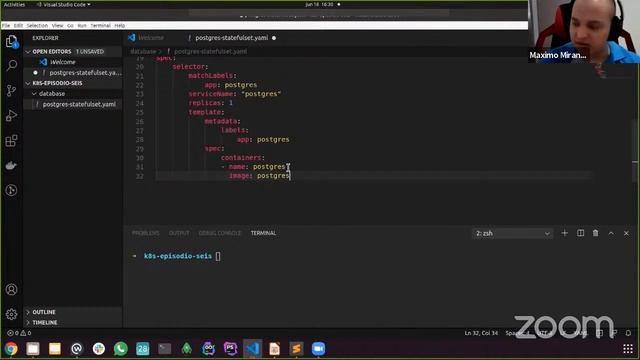The height and width of the screenshot is (360, 640).
Task: Open the Accounts menu icon
Action: click(x=11, y=289)
